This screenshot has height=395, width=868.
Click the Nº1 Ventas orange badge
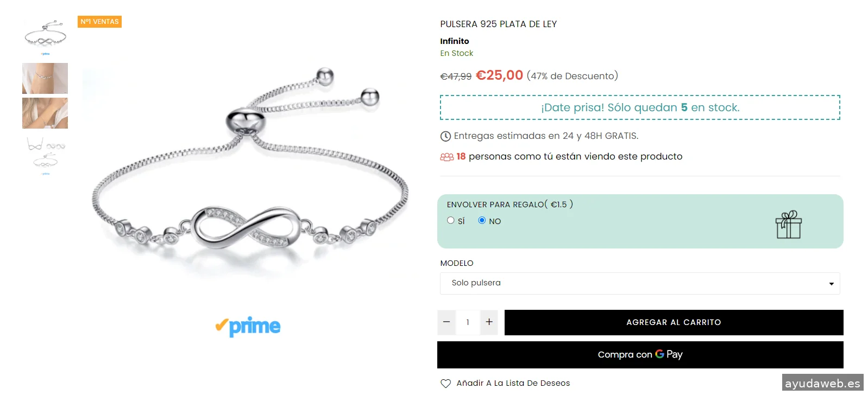pos(99,22)
